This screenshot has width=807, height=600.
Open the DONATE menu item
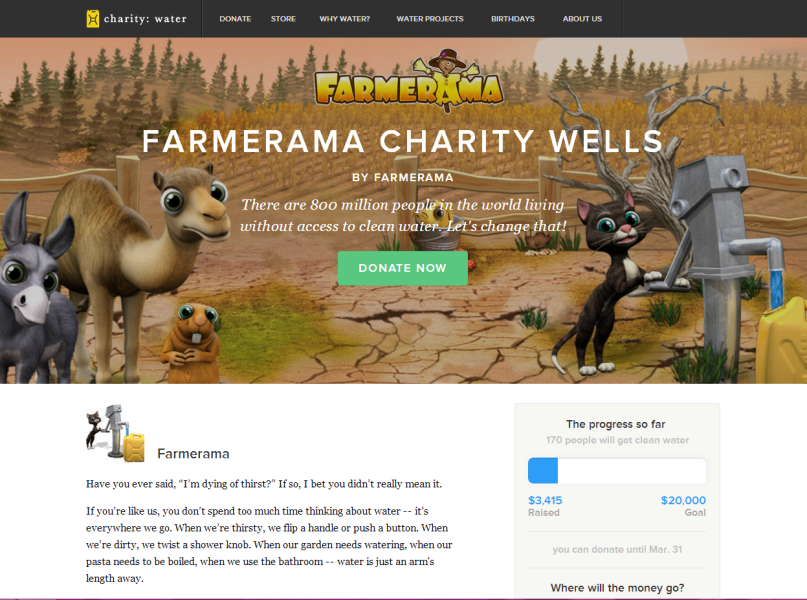click(x=235, y=19)
